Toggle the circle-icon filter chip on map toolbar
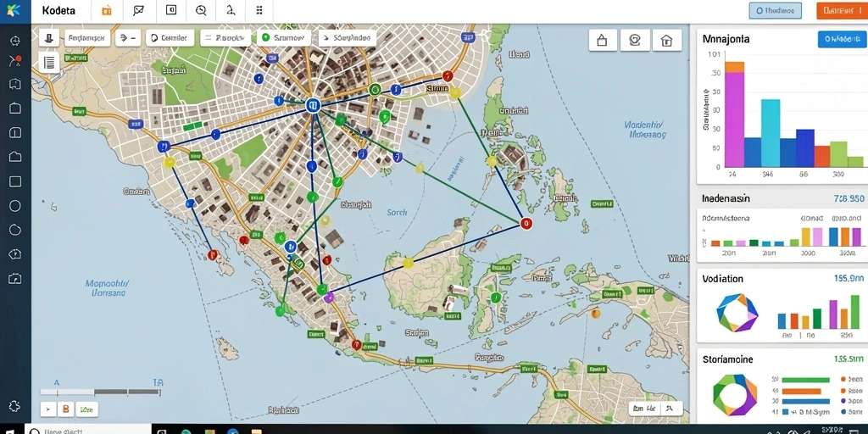 coord(170,38)
